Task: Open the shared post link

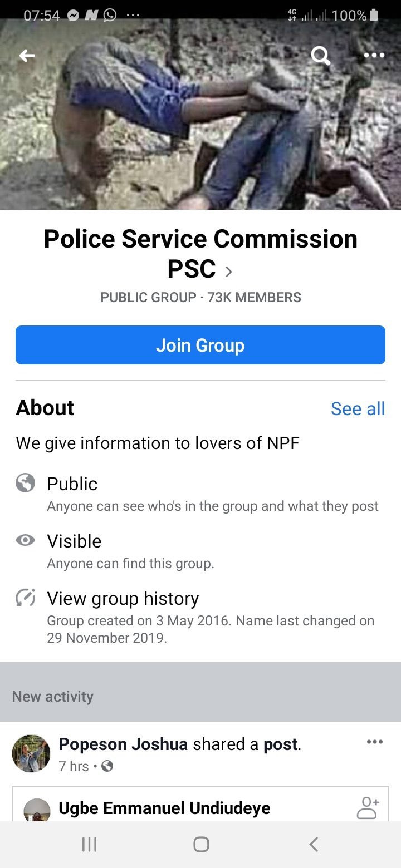Action: [x=281, y=744]
